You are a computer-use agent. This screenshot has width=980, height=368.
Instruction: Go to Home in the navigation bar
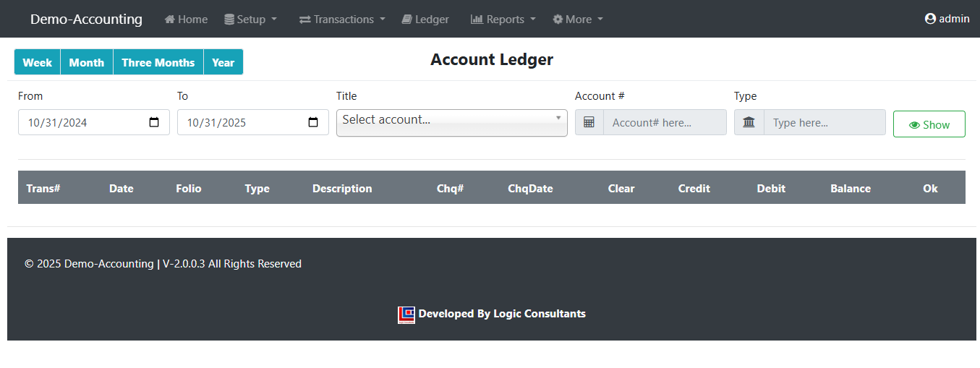[186, 20]
